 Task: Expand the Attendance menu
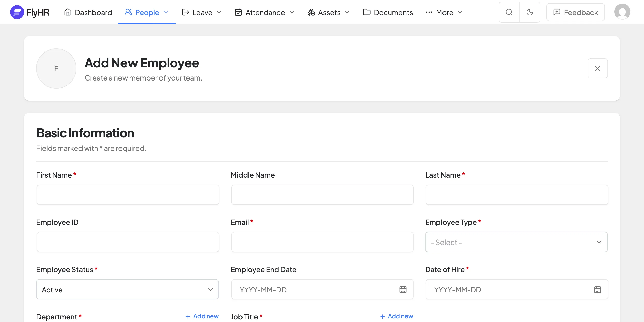264,12
